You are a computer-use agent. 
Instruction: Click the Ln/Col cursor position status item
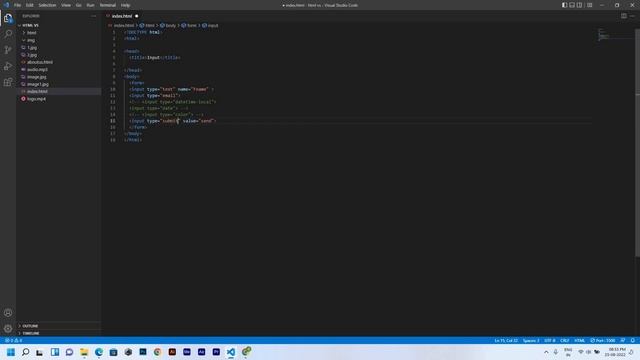[506, 340]
